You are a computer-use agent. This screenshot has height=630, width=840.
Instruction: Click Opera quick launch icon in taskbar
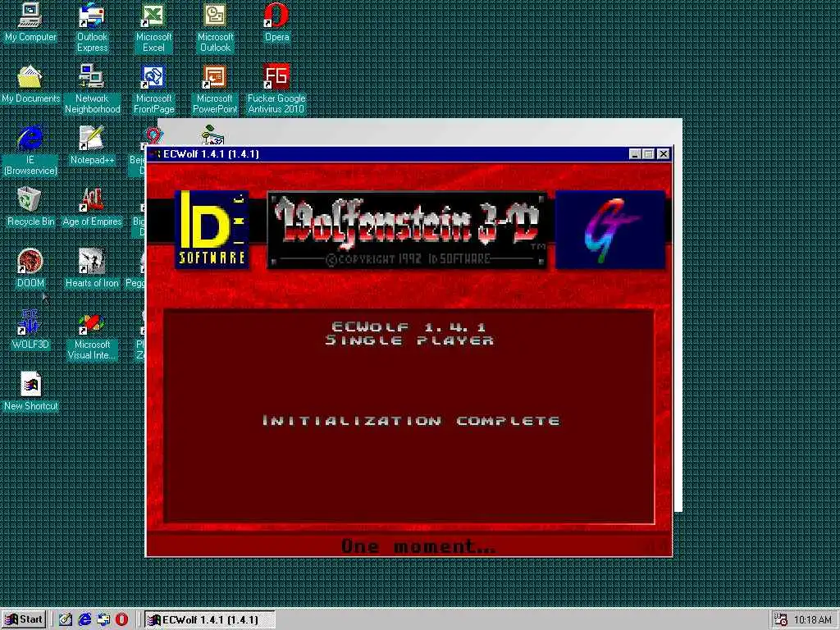pos(122,619)
